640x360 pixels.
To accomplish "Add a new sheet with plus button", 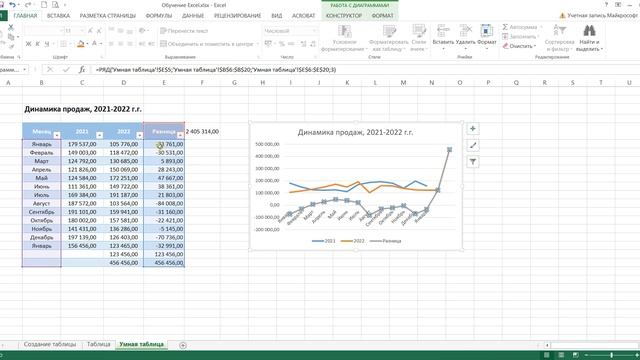I will pos(183,345).
